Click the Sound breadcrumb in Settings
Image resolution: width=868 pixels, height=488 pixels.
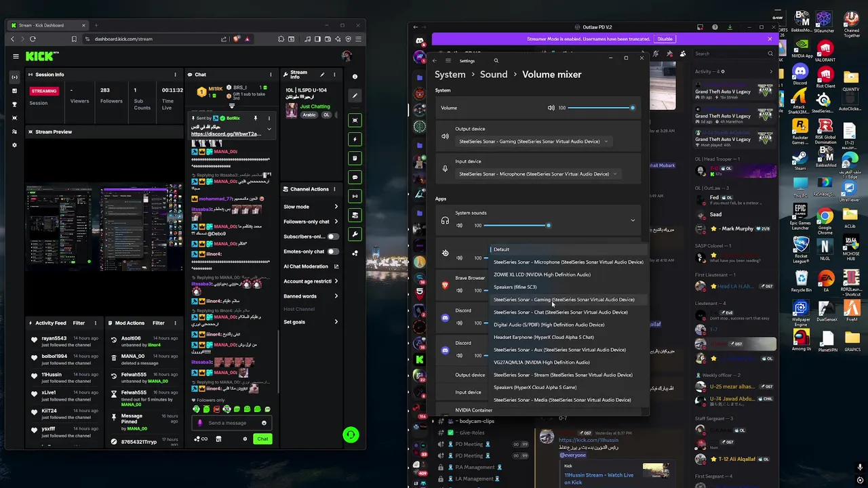[494, 75]
